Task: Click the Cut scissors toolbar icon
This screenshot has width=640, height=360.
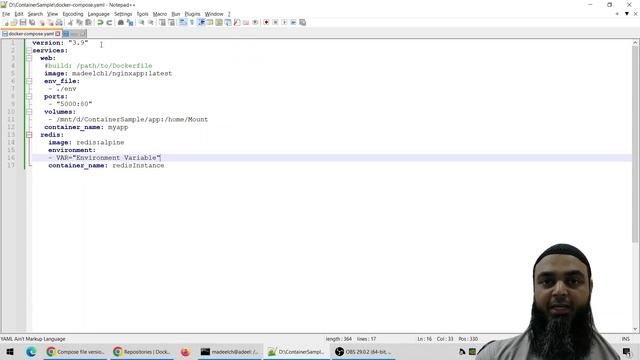Action: [71, 22]
